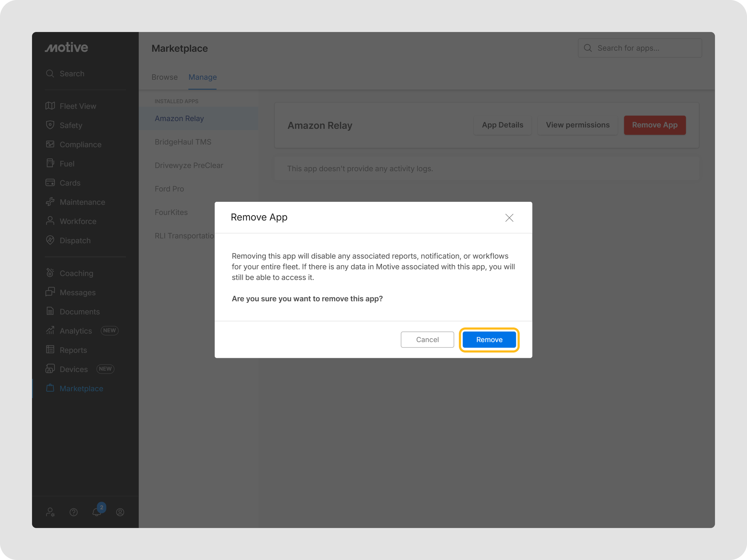Open the Analytics sidebar item
The width and height of the screenshot is (747, 560).
tap(76, 331)
